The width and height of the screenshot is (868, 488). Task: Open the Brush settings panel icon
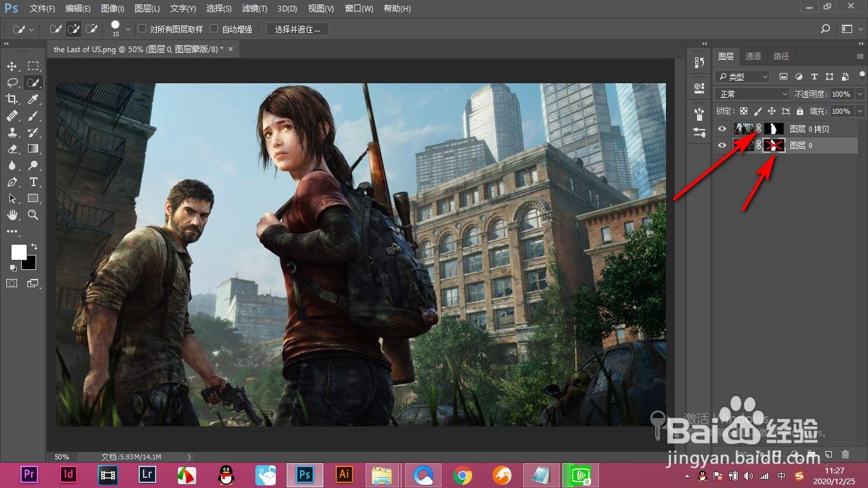tap(700, 132)
